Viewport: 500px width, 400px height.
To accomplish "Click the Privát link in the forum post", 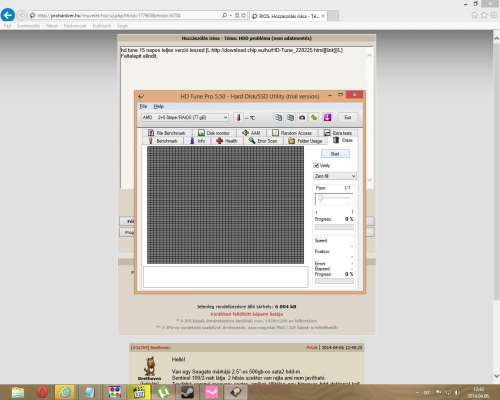I will (x=312, y=347).
